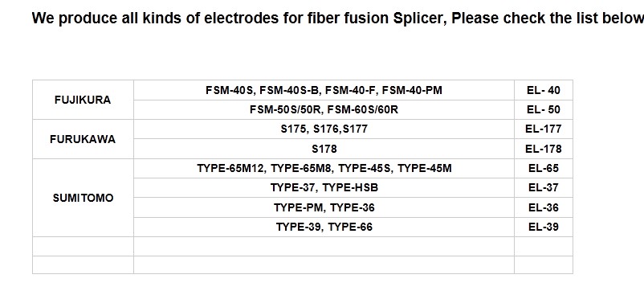
Task: Select the EL-36 electrode code
Action: (544, 207)
